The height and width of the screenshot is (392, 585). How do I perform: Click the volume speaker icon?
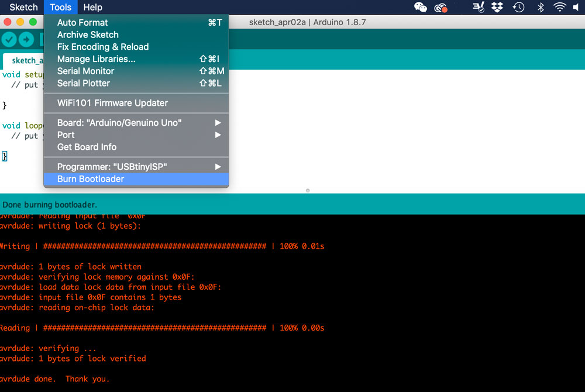tap(576, 7)
